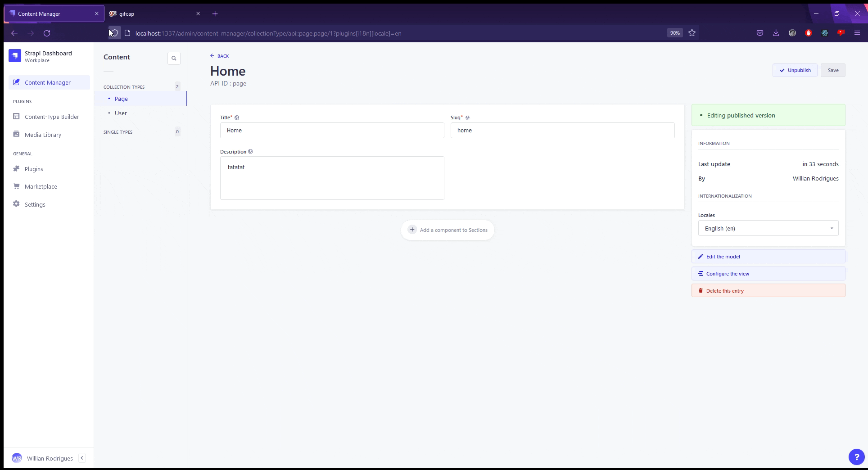Click the Editing published version status
The width and height of the screenshot is (868, 470).
pyautogui.click(x=768, y=115)
